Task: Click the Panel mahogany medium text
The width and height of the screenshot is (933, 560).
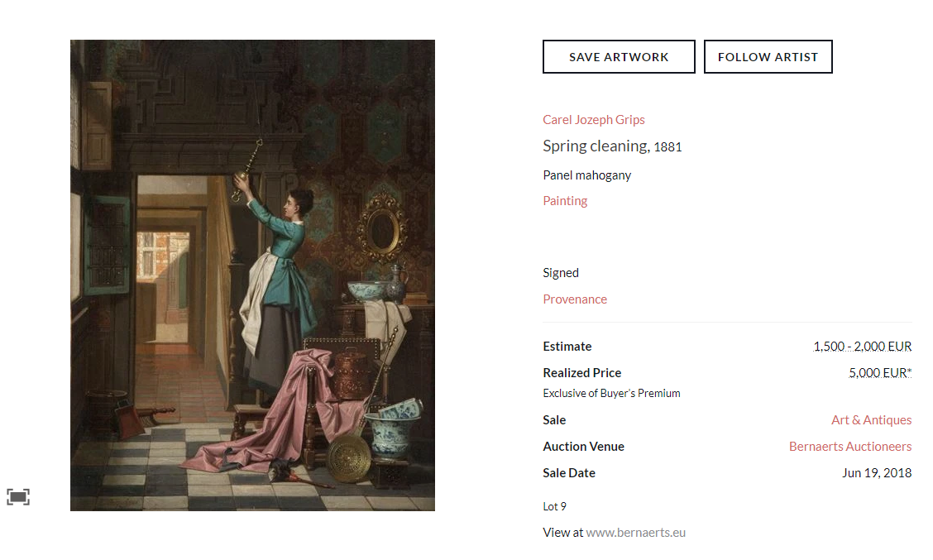Action: (586, 175)
